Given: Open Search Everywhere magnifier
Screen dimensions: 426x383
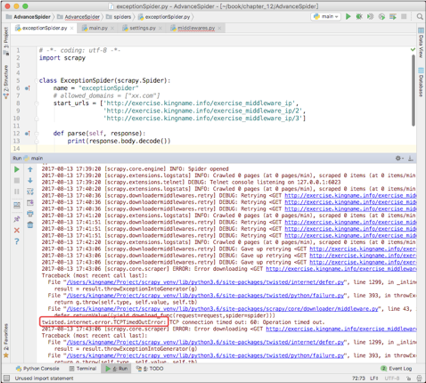Looking at the screenshot, I should click(x=420, y=16).
